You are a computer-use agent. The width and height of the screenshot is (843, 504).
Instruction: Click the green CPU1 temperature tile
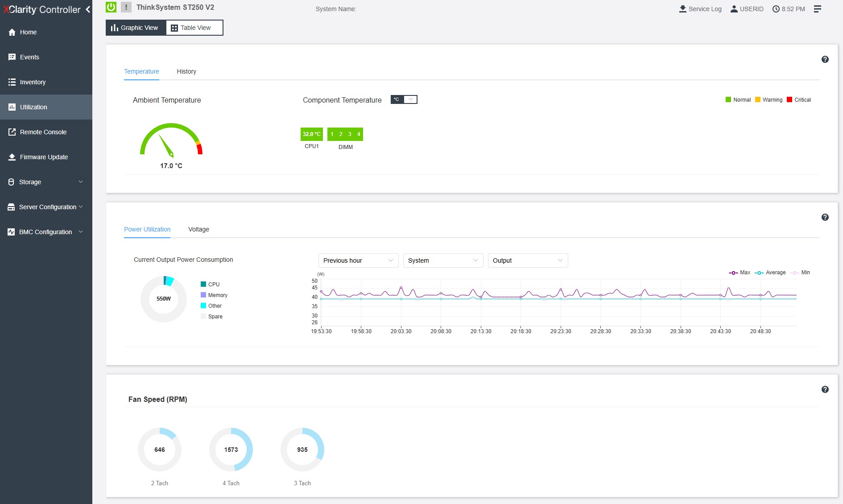tap(311, 134)
